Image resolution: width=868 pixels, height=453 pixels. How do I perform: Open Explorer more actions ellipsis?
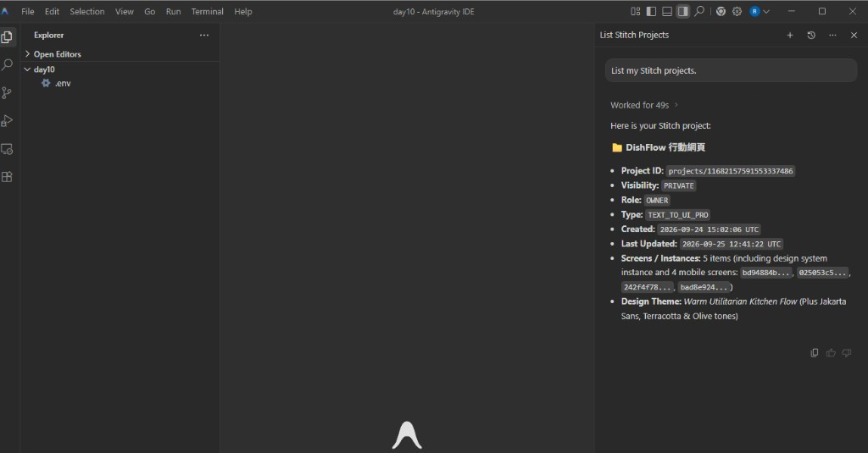[204, 35]
